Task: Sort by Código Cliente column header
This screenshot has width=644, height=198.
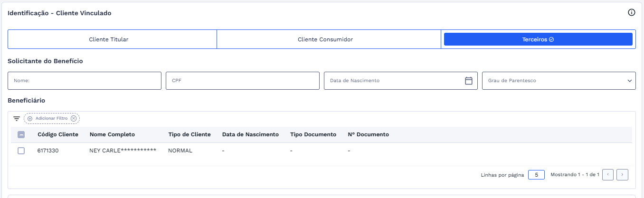Action: coord(58,134)
